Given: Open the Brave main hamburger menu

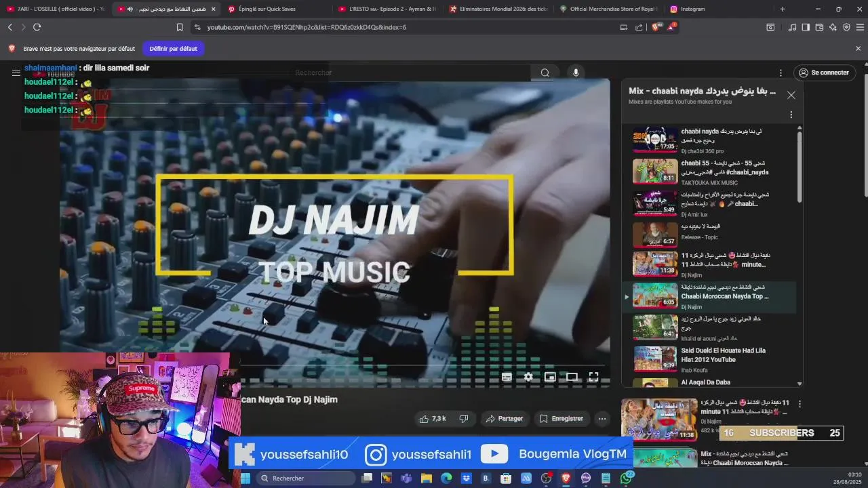Looking at the screenshot, I should click(860, 27).
